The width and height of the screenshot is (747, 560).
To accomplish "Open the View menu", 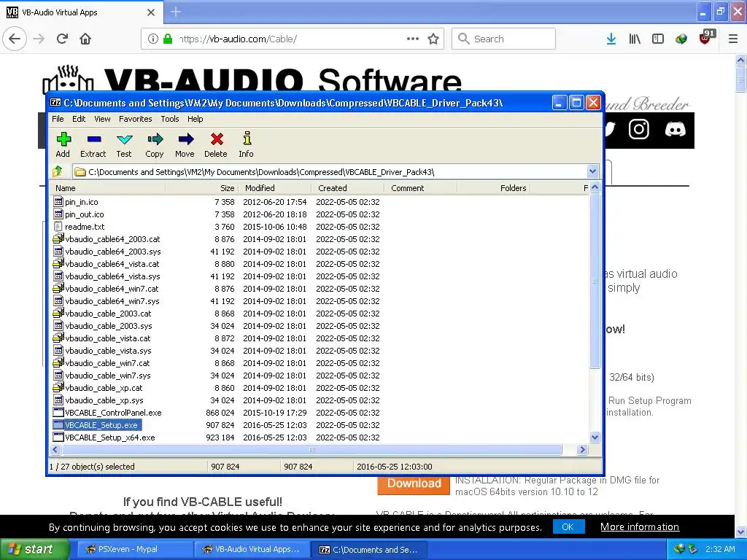I will pos(102,119).
